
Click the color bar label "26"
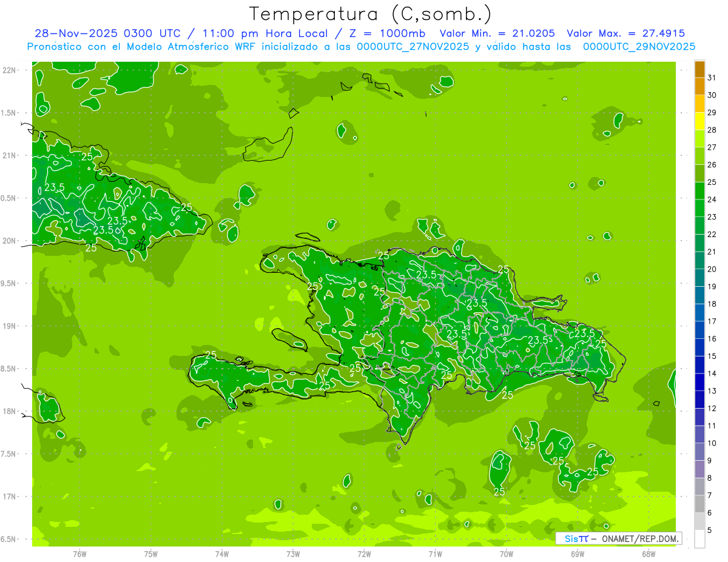click(712, 164)
